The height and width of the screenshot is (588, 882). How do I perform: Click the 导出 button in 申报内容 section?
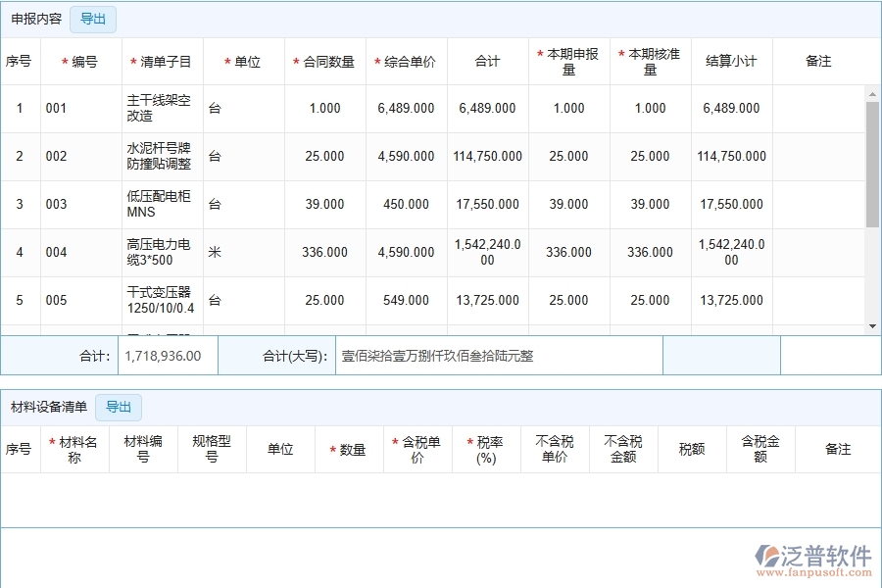click(x=93, y=19)
